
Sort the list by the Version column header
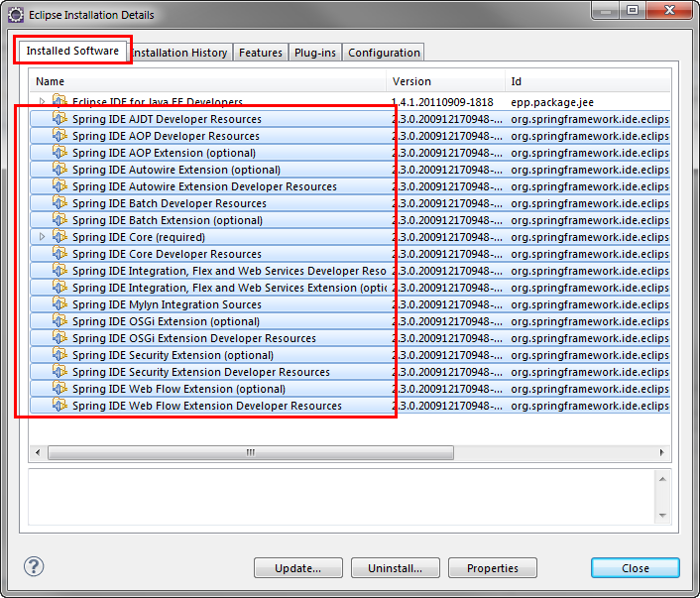pos(445,81)
